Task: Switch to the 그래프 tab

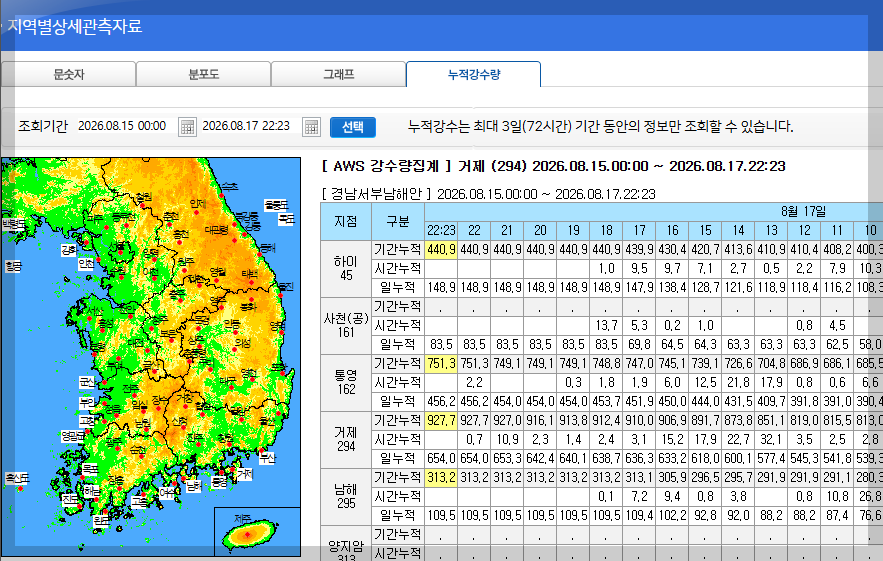Action: pos(338,74)
